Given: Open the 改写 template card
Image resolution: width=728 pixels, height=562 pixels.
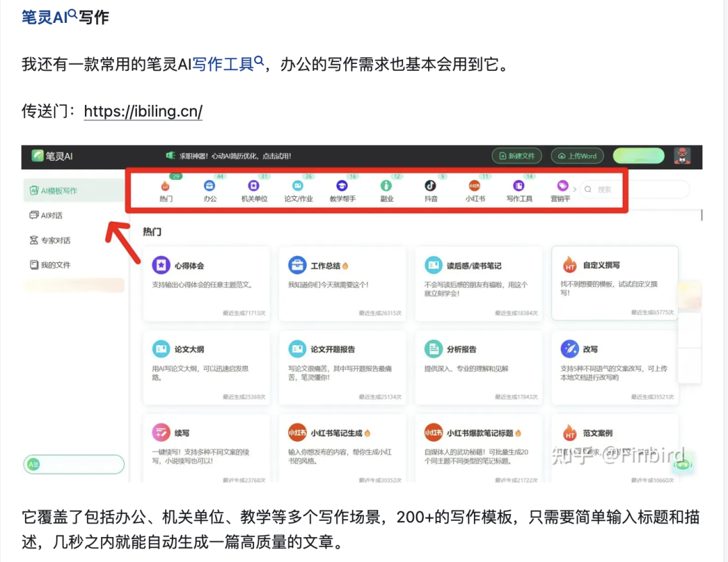Looking at the screenshot, I should coord(615,367).
